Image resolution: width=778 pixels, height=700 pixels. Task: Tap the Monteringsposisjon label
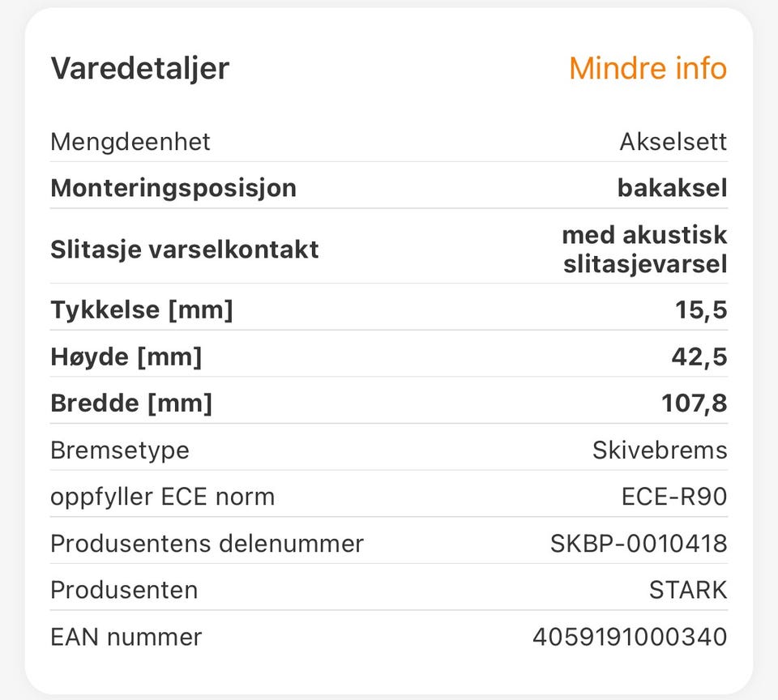173,189
